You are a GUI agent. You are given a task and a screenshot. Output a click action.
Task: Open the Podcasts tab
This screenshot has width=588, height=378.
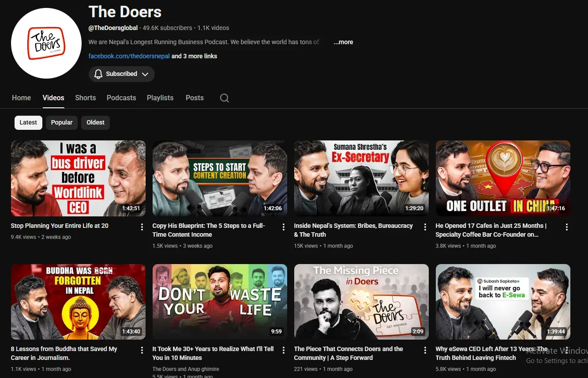pos(121,98)
